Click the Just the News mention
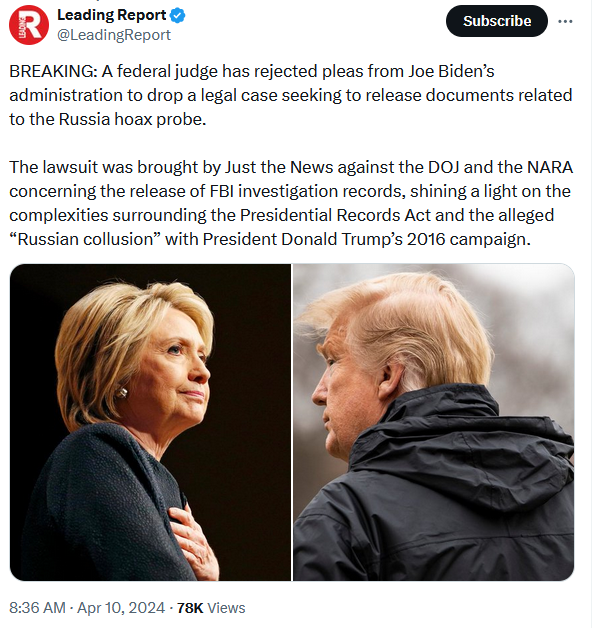 click(279, 167)
